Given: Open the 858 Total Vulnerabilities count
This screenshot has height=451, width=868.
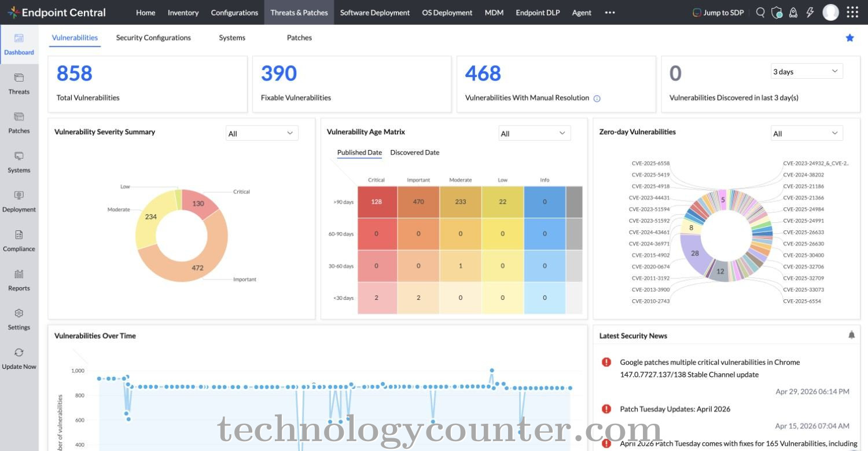Looking at the screenshot, I should pyautogui.click(x=74, y=74).
